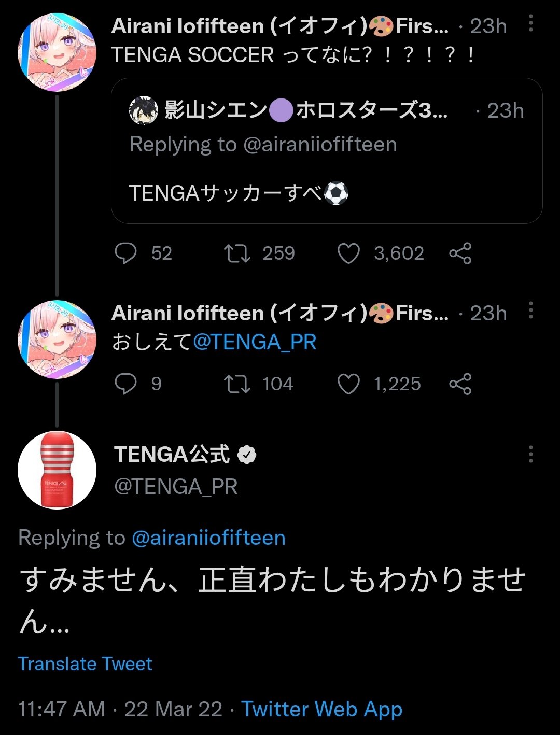The image size is (560, 735).
Task: Open the Twitter Web App source link
Action: 321,709
